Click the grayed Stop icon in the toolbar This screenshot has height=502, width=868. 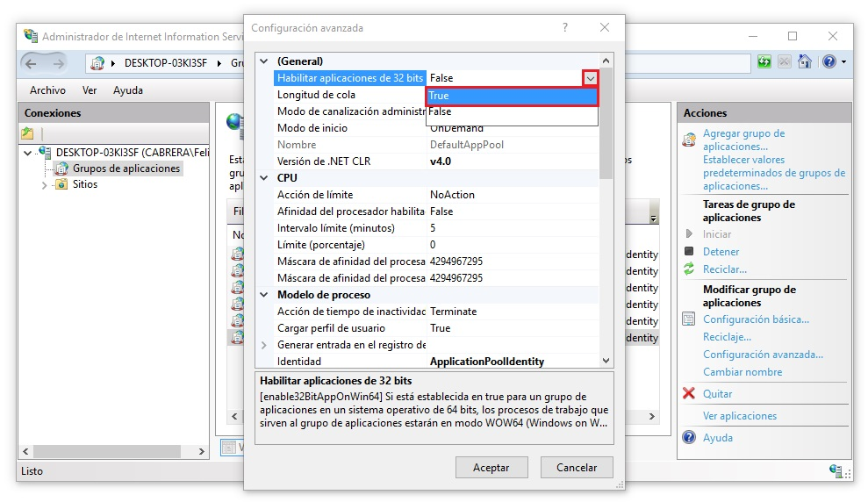tap(785, 62)
